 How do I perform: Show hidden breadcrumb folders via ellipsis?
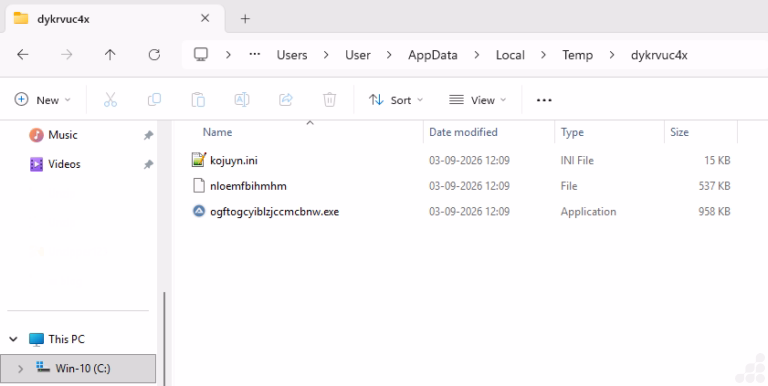click(255, 54)
